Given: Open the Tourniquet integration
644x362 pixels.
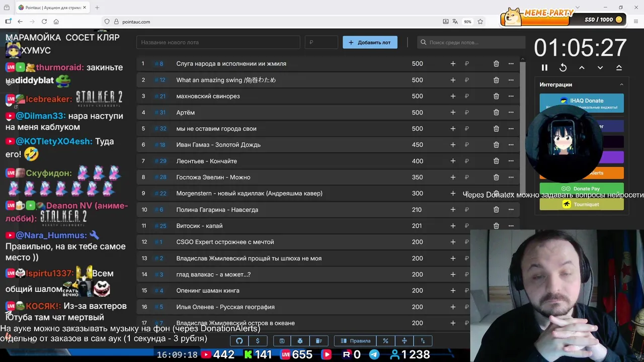Looking at the screenshot, I should 582,204.
